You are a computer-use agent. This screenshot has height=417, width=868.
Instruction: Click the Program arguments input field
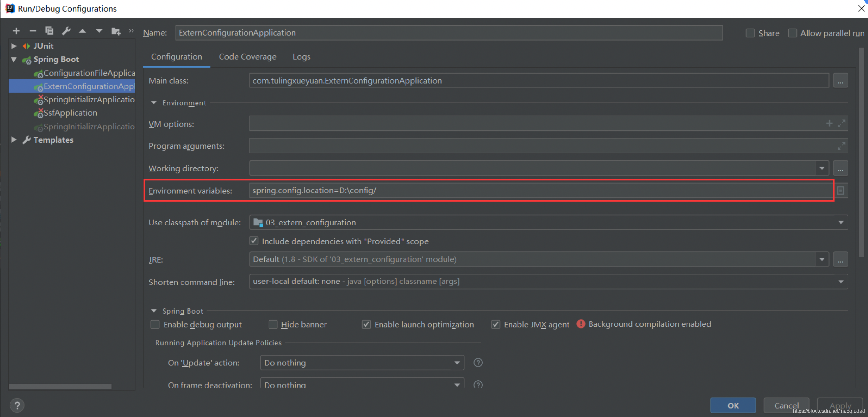coord(539,146)
